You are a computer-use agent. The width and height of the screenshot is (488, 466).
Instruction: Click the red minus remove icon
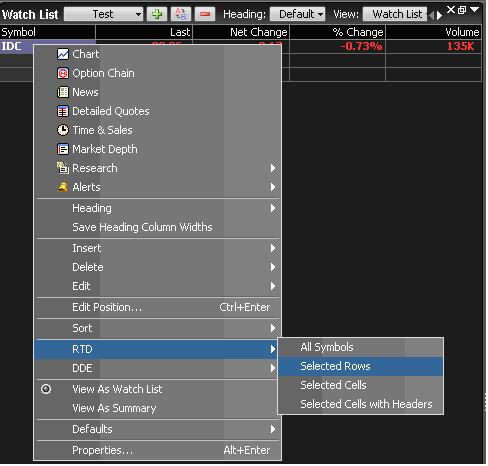tap(205, 14)
